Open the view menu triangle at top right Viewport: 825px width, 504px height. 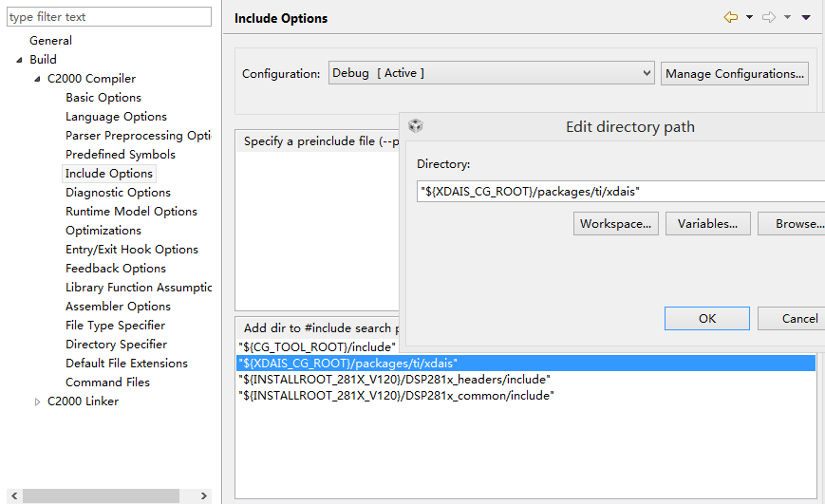point(806,17)
